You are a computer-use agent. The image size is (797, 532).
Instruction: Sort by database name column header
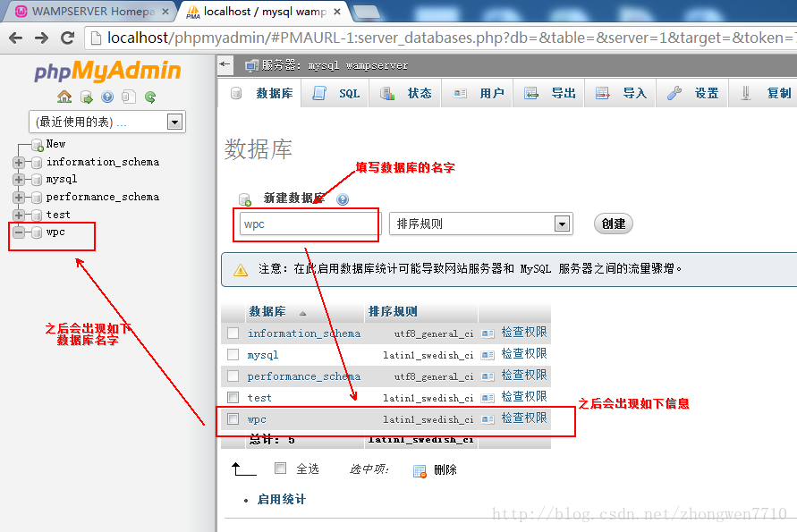(x=267, y=311)
